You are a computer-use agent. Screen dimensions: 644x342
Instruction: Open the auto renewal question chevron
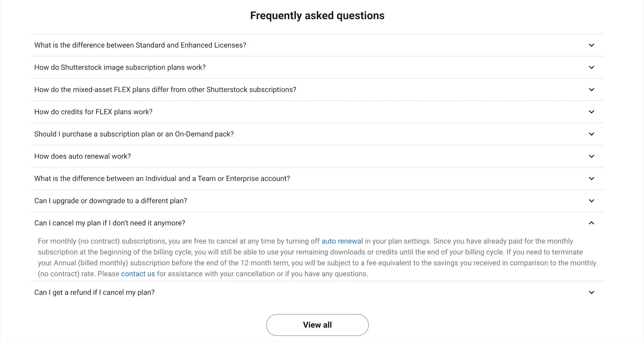point(591,156)
